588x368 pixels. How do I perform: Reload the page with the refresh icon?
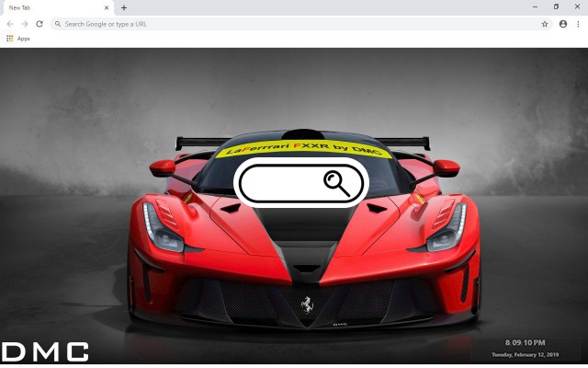point(40,24)
